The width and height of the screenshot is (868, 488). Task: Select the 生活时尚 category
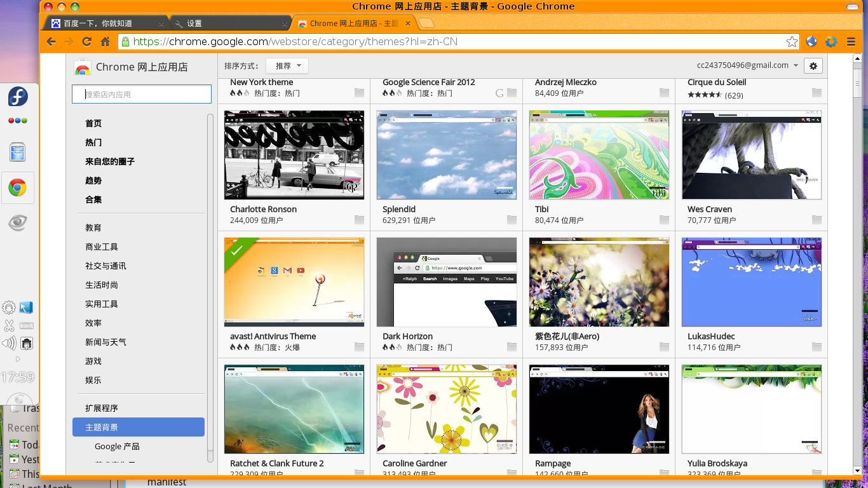102,285
